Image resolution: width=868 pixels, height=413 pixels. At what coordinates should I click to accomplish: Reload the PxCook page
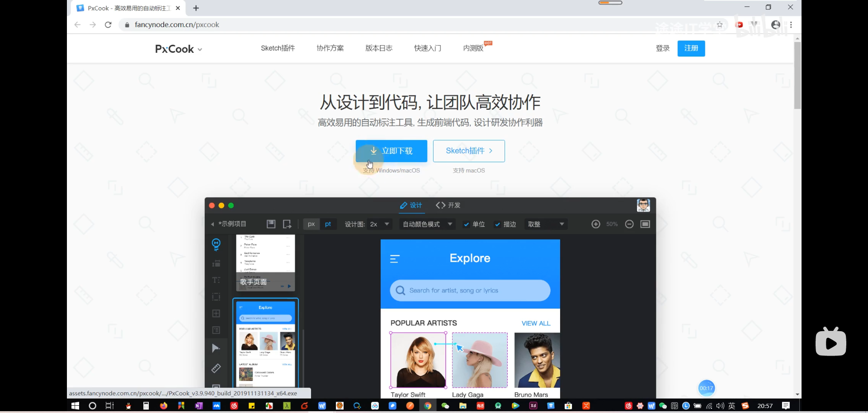[x=108, y=25]
